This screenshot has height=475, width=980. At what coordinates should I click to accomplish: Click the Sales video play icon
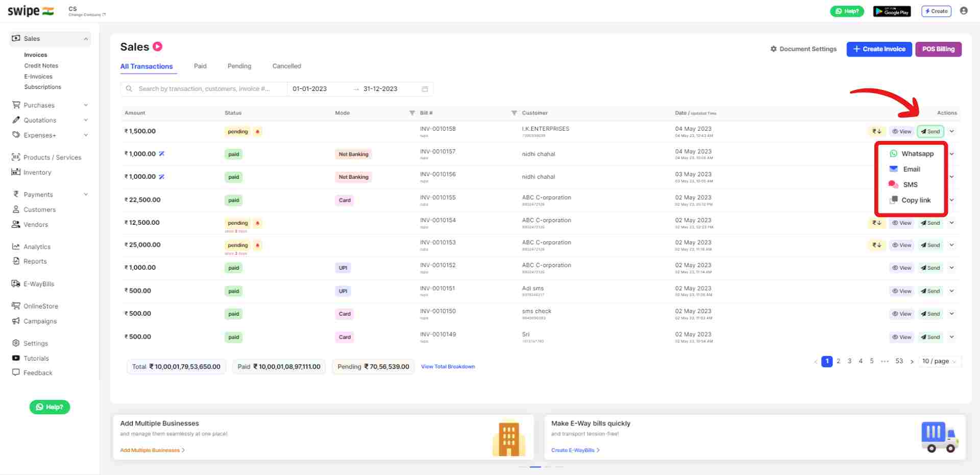158,46
